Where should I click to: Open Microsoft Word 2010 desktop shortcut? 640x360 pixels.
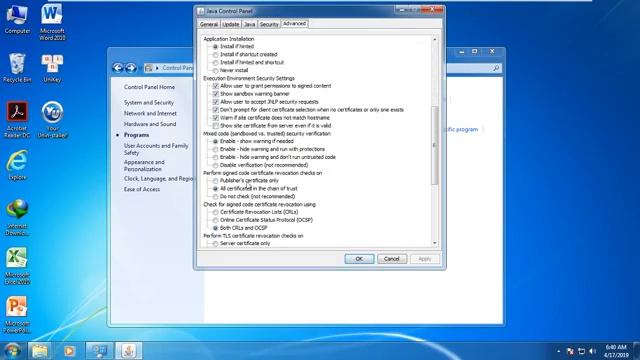[x=52, y=21]
